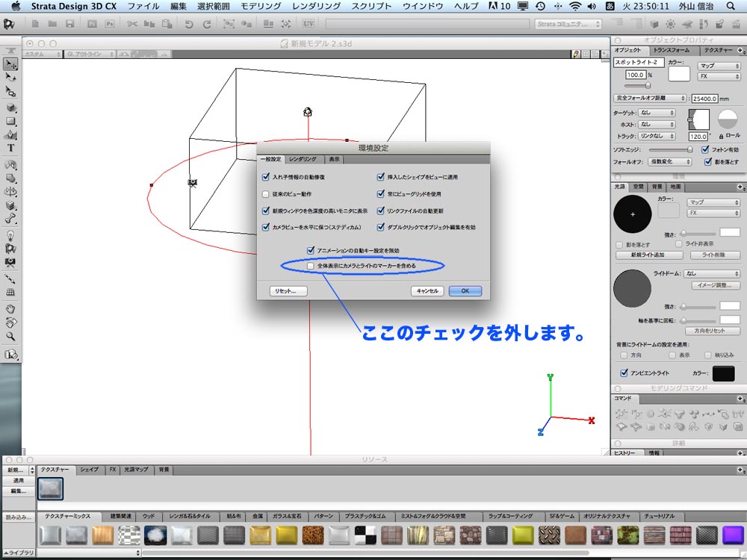Open the 新規 dropdown in resource panel

click(19, 470)
